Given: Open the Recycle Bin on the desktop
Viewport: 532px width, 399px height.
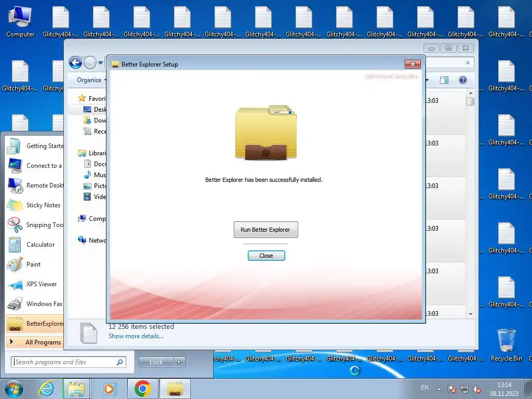Looking at the screenshot, I should (506, 345).
